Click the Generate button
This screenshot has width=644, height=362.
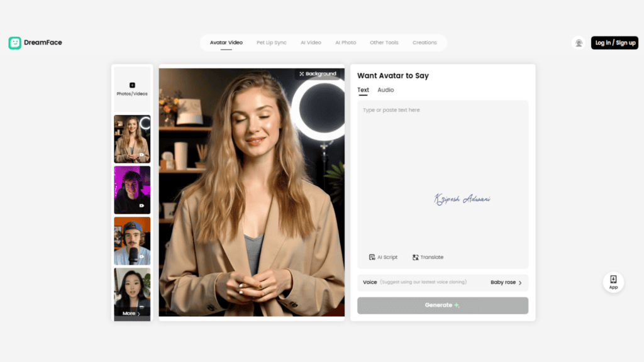pos(442,305)
